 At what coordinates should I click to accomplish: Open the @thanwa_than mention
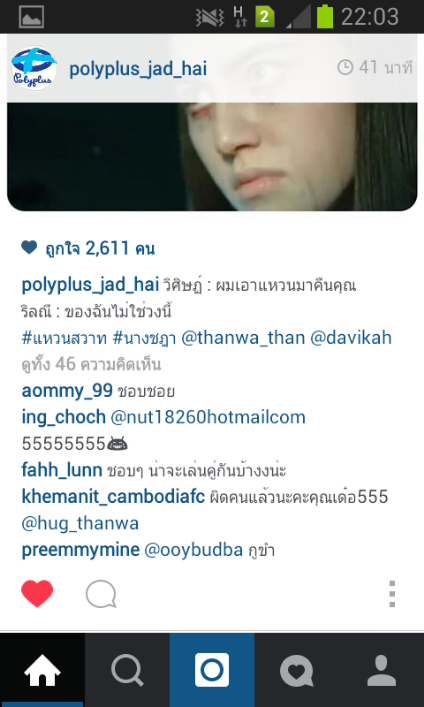[x=243, y=338]
